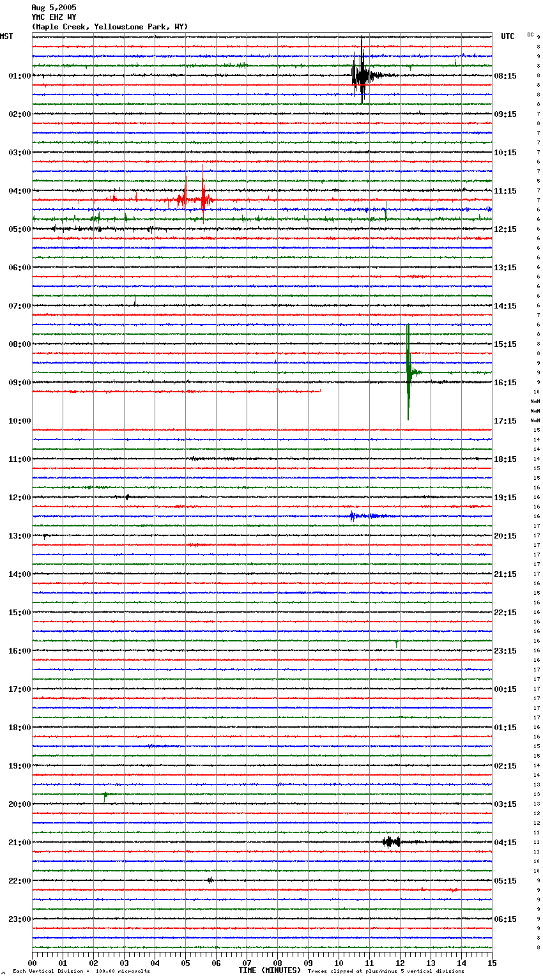This screenshot has height=980, width=543.
Task: Click the "12" minute tick label
Action: [400, 963]
